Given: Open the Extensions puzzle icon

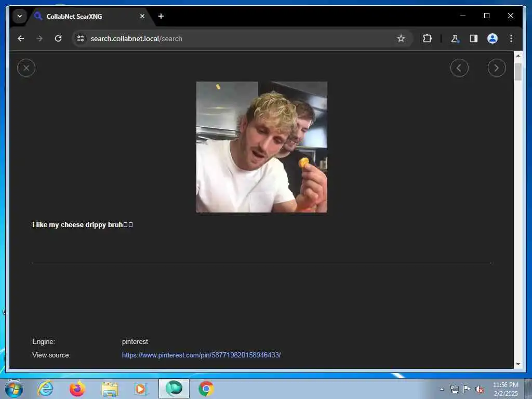Looking at the screenshot, I should (427, 38).
